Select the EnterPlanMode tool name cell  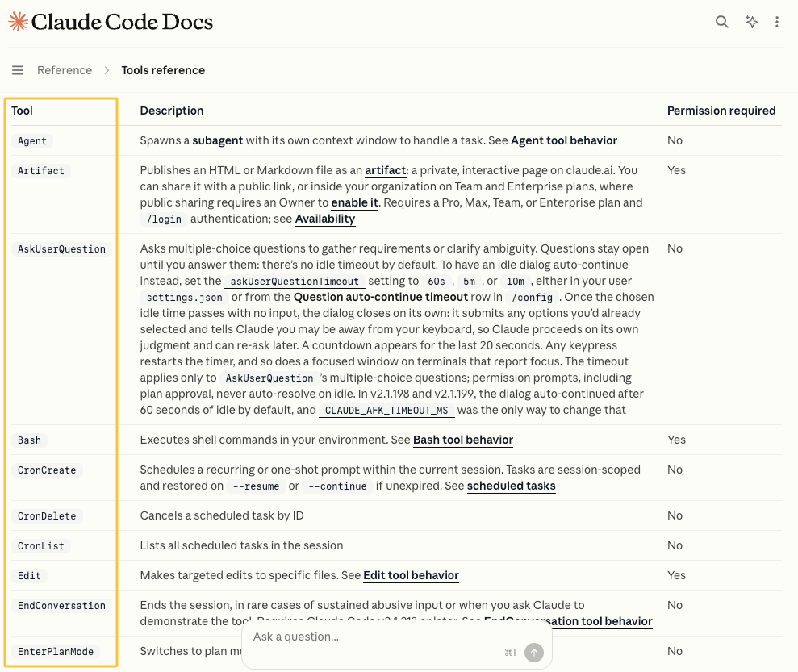click(56, 652)
